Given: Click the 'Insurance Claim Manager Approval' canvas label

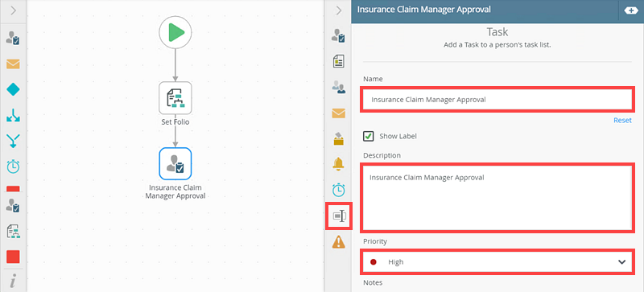Looking at the screenshot, I should pyautogui.click(x=175, y=191).
